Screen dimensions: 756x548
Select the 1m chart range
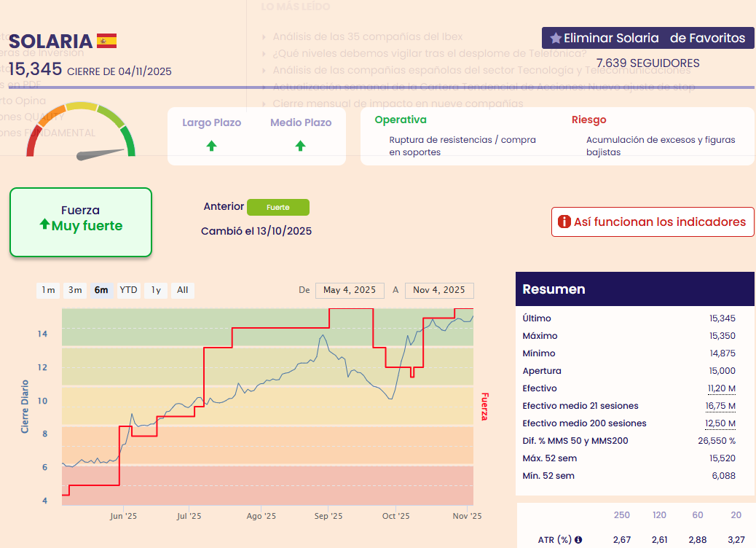[48, 291]
